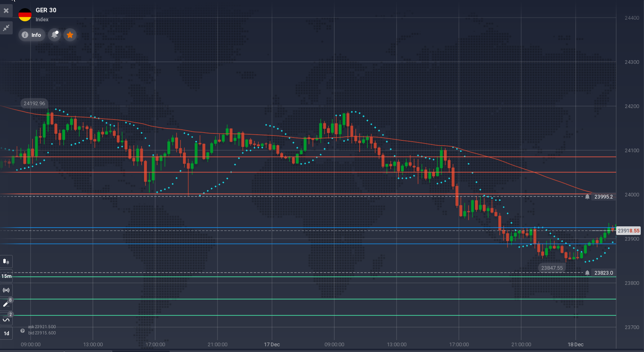
Task: Click the question mark beside ask/bid
Action: point(23,331)
